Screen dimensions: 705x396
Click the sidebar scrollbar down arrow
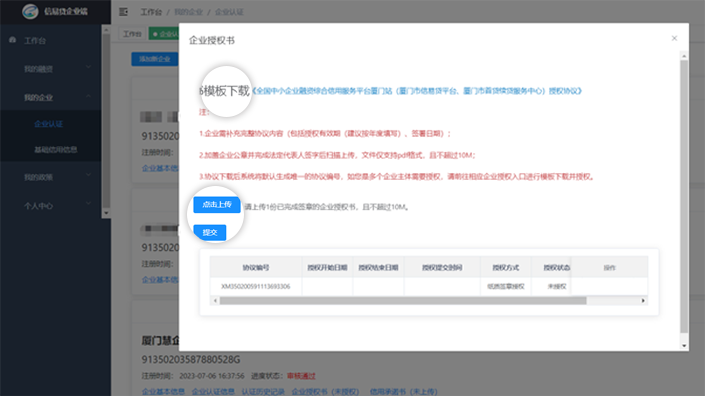[106, 213]
